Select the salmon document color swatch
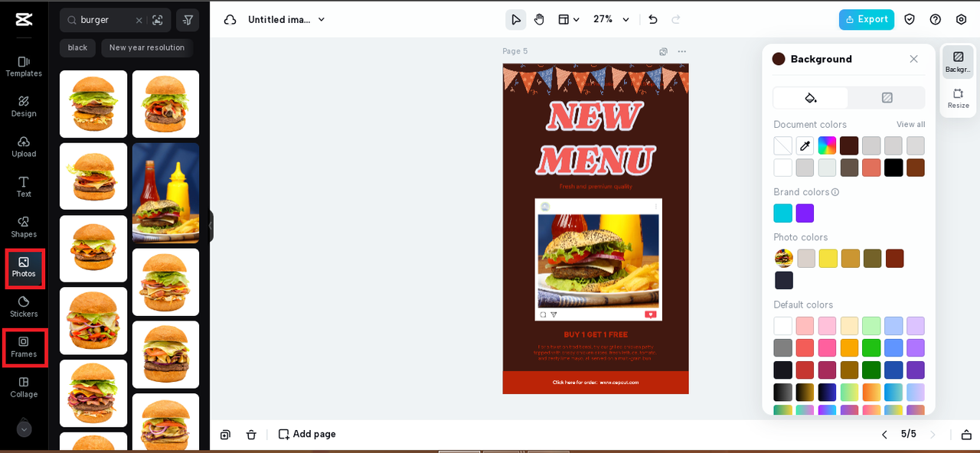Image resolution: width=980 pixels, height=453 pixels. click(871, 168)
